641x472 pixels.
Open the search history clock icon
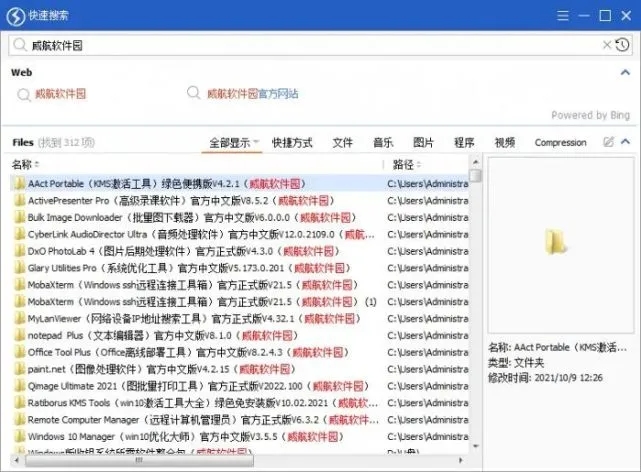pos(622,45)
